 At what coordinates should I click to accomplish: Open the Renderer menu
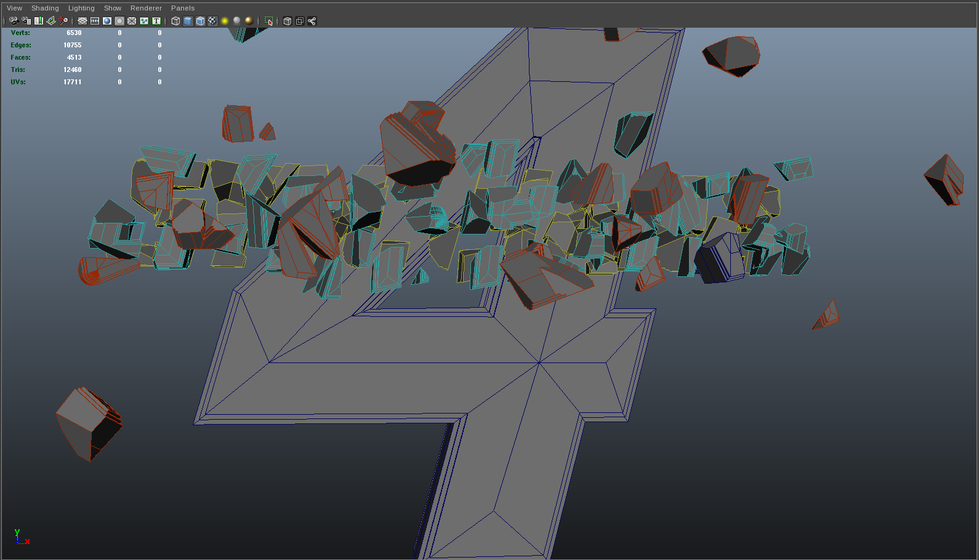click(146, 8)
